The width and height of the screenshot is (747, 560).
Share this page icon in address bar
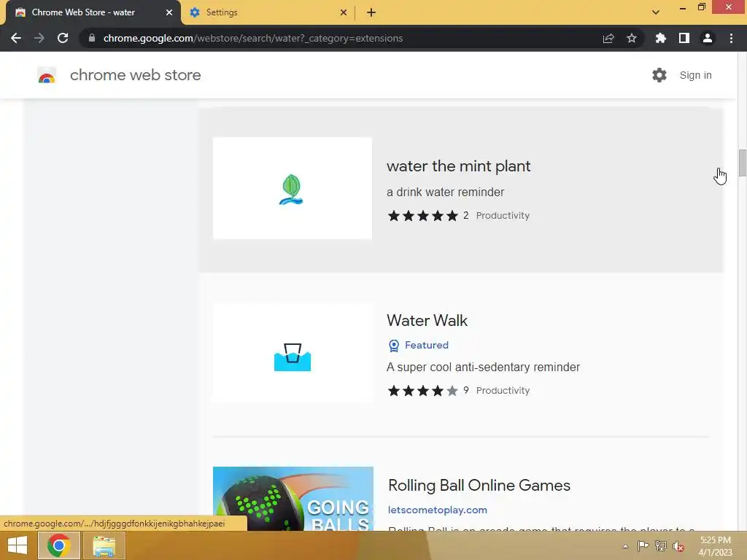pos(608,38)
